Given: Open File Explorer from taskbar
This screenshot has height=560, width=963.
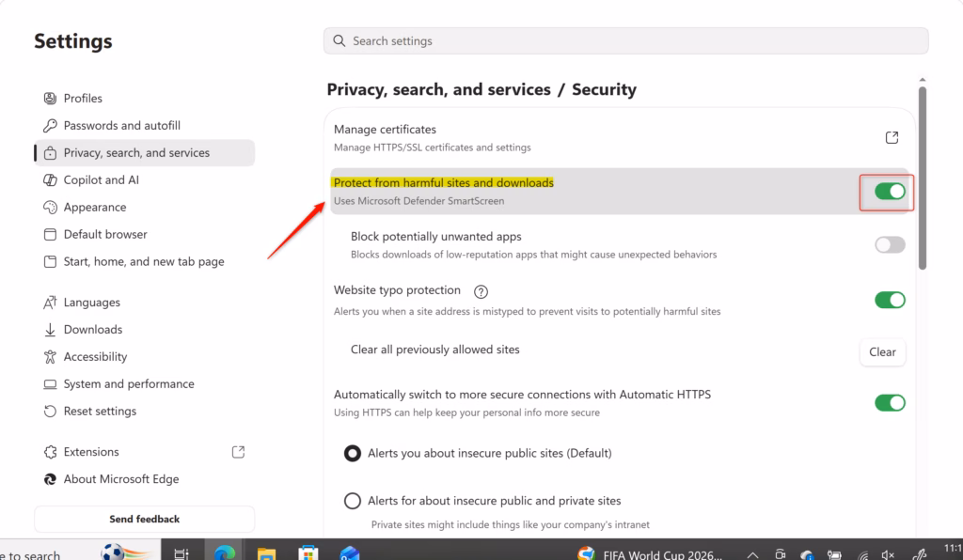Looking at the screenshot, I should click(x=266, y=553).
